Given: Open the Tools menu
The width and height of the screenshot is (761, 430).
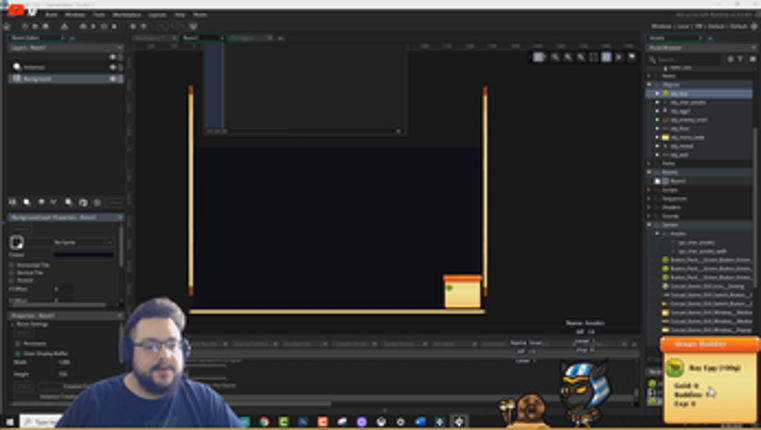Looking at the screenshot, I should [99, 15].
